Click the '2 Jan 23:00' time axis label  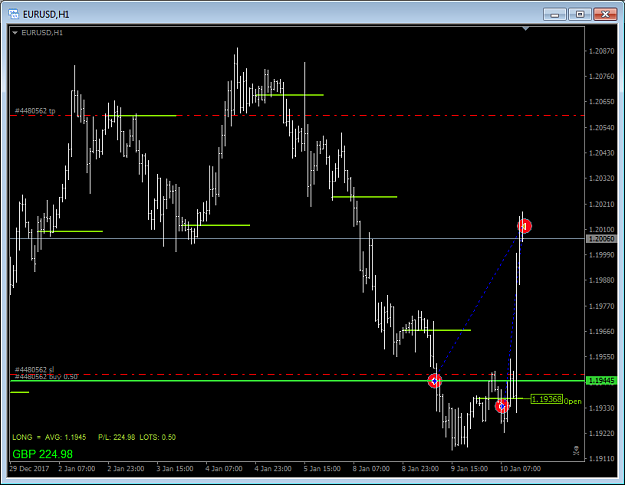(x=126, y=469)
